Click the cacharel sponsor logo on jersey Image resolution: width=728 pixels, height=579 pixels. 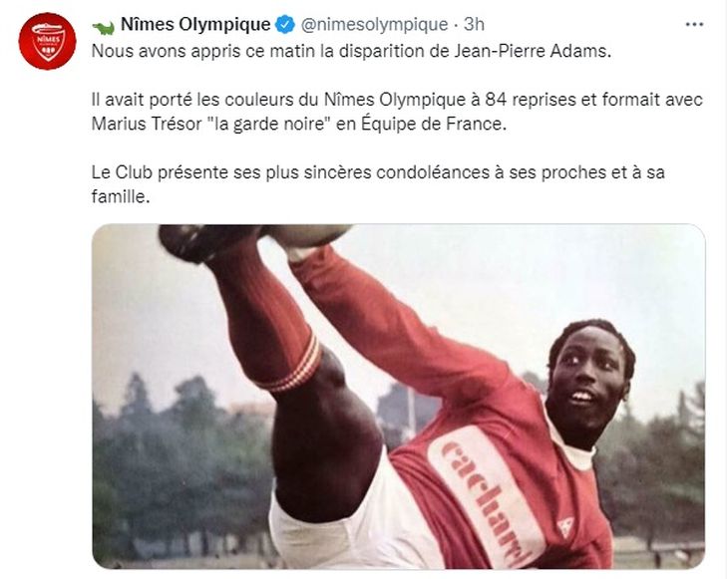[x=487, y=498]
